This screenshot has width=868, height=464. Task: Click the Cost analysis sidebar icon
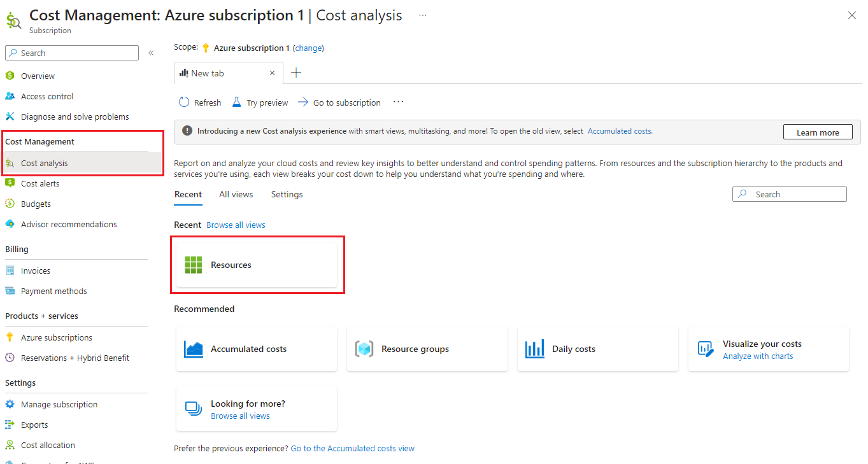[10, 163]
